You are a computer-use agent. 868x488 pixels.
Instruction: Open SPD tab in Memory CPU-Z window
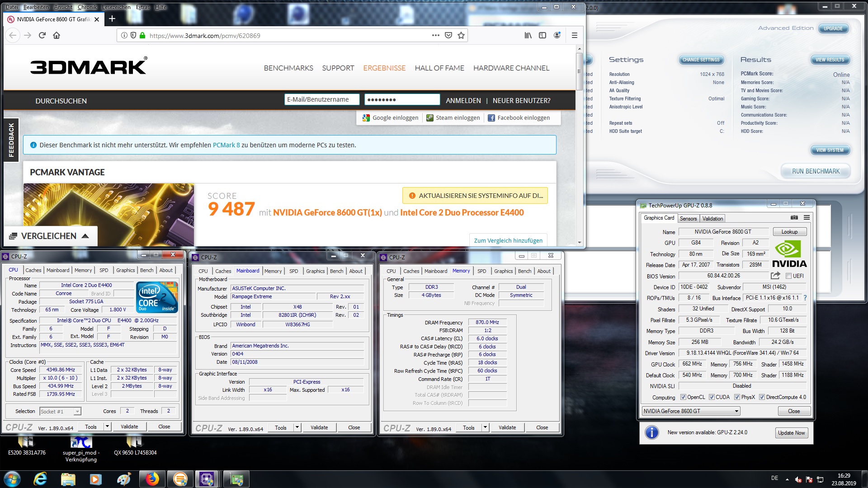click(482, 271)
